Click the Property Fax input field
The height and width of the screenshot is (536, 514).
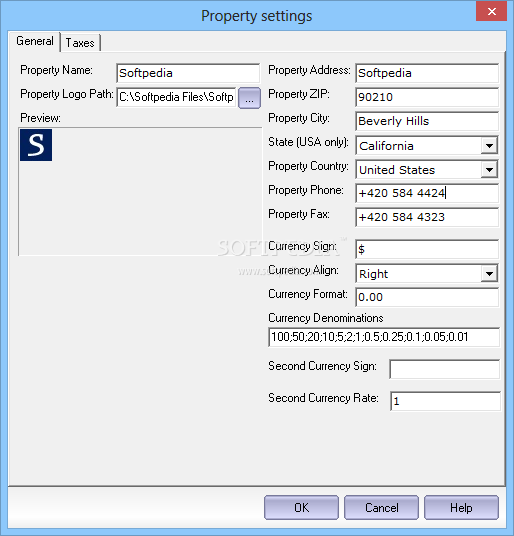[x=427, y=217]
